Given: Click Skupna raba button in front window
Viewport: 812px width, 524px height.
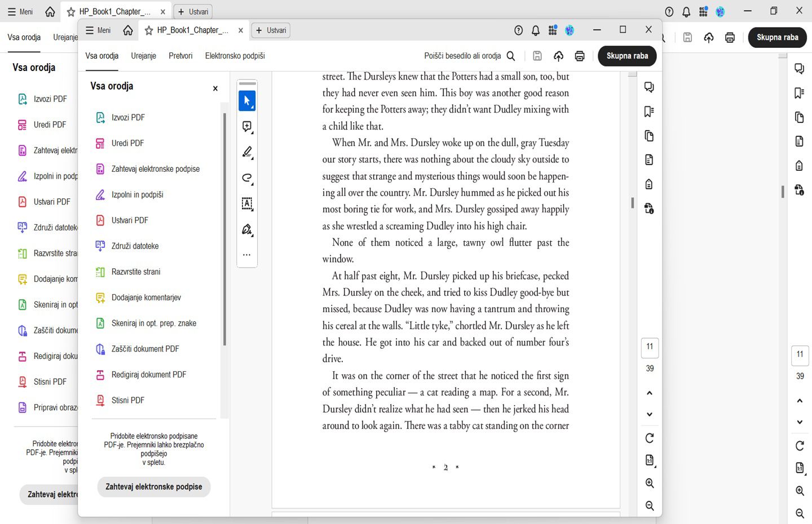Looking at the screenshot, I should [x=627, y=56].
